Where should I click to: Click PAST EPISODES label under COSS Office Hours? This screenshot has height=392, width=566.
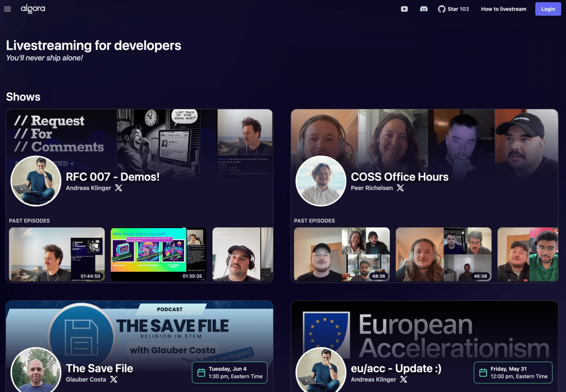tap(314, 221)
